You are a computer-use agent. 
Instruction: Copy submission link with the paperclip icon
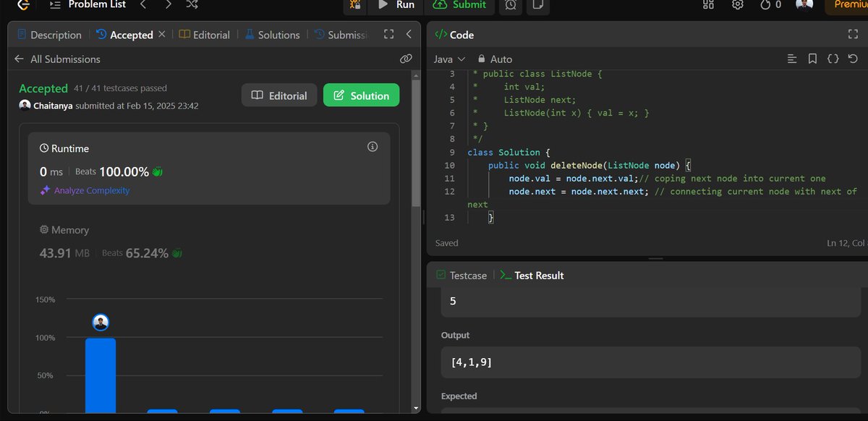(x=406, y=59)
